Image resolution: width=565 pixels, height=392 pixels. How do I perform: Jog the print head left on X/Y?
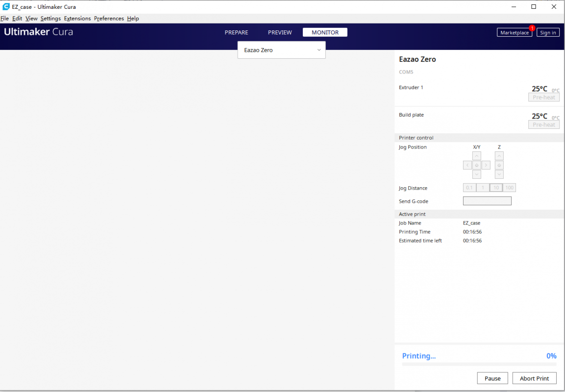(467, 166)
